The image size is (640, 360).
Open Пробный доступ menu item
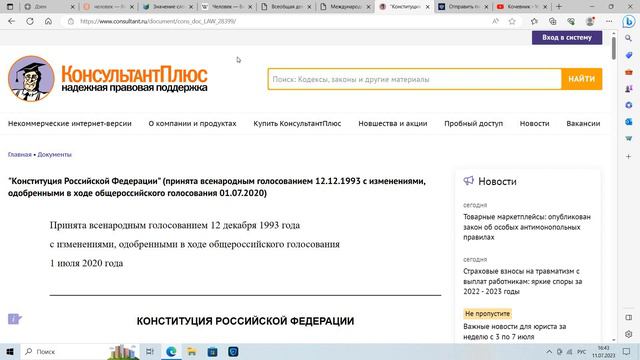click(473, 123)
